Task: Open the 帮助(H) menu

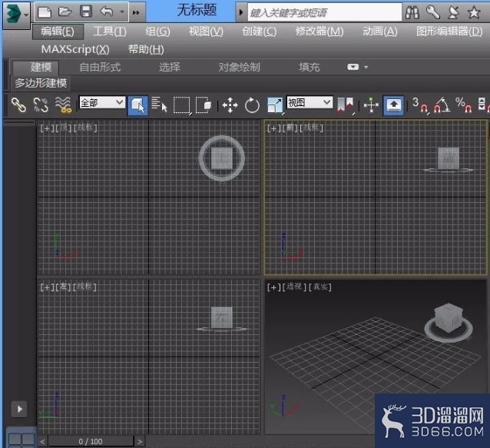Action: pos(146,49)
